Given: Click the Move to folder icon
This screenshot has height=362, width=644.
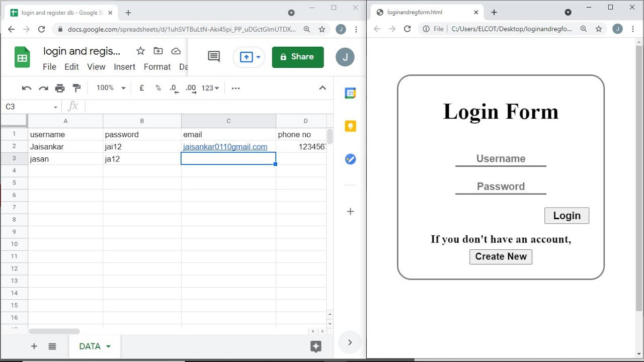Looking at the screenshot, I should pyautogui.click(x=158, y=51).
